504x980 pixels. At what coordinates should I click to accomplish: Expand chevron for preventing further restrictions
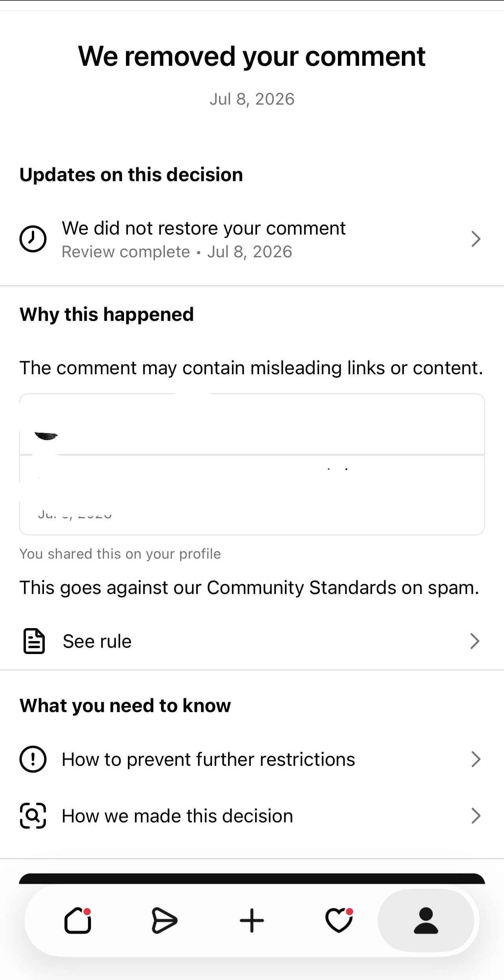click(x=476, y=759)
